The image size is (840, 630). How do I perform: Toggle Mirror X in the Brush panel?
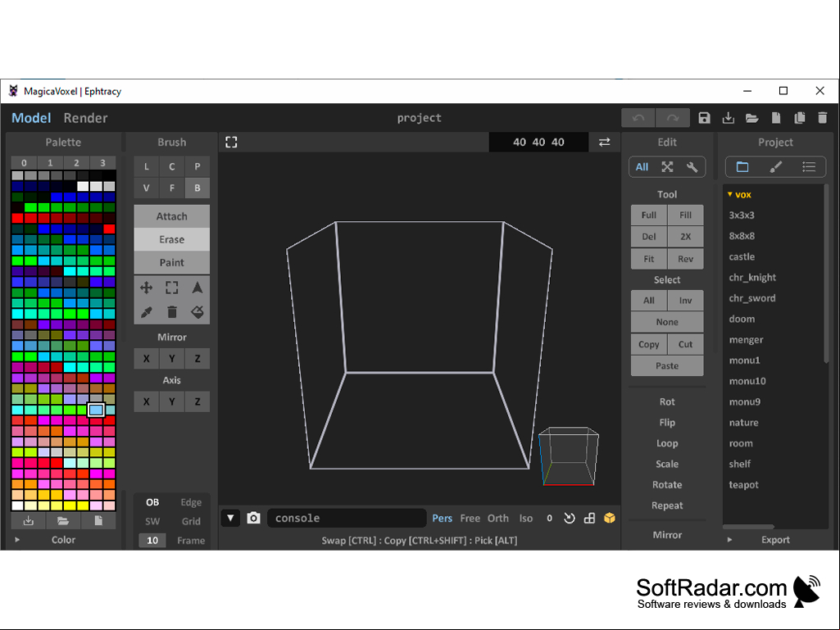(146, 358)
